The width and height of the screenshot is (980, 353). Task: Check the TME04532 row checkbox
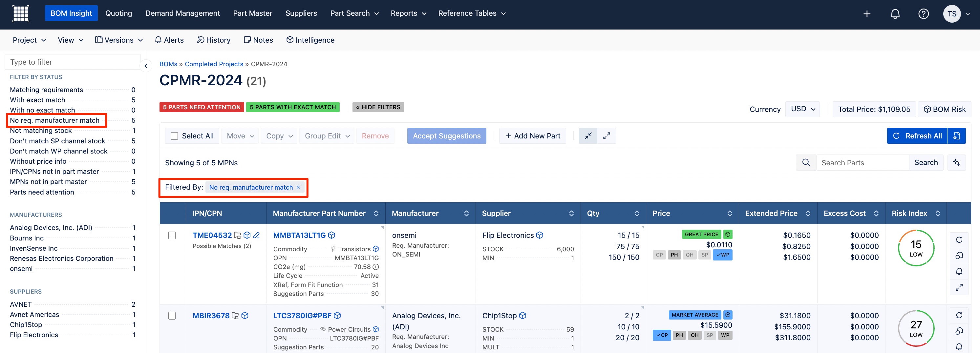[172, 236]
